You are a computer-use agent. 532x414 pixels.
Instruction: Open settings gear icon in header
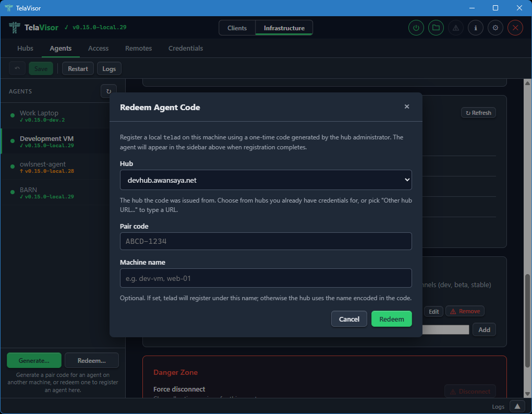click(x=495, y=28)
